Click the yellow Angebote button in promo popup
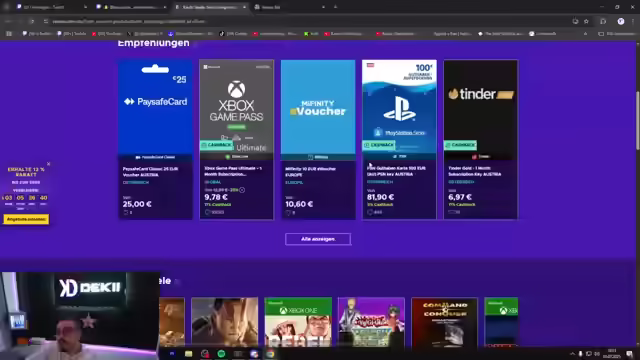This screenshot has width=640, height=360. click(x=26, y=219)
